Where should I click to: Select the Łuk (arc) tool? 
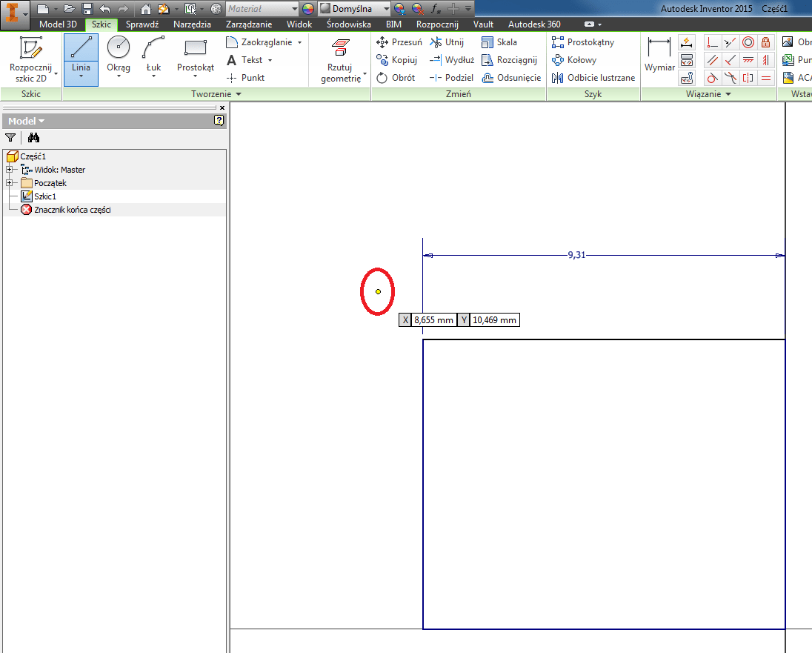(153, 56)
